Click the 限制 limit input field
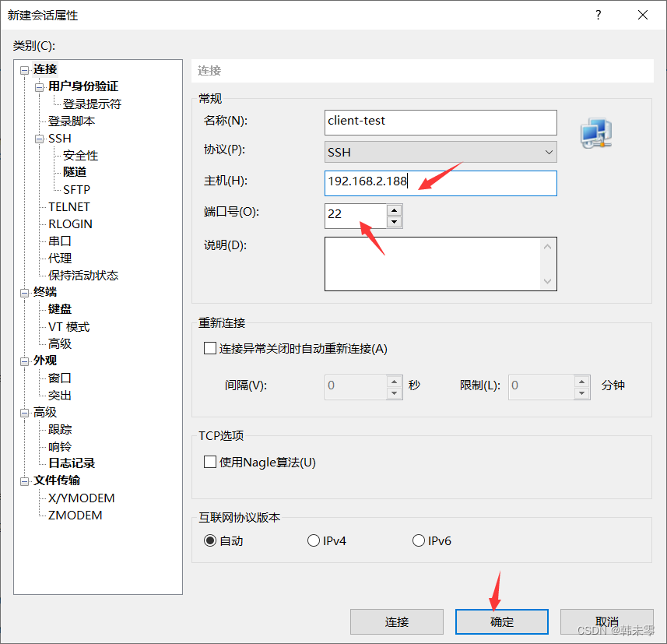This screenshot has height=644, width=667. [541, 387]
